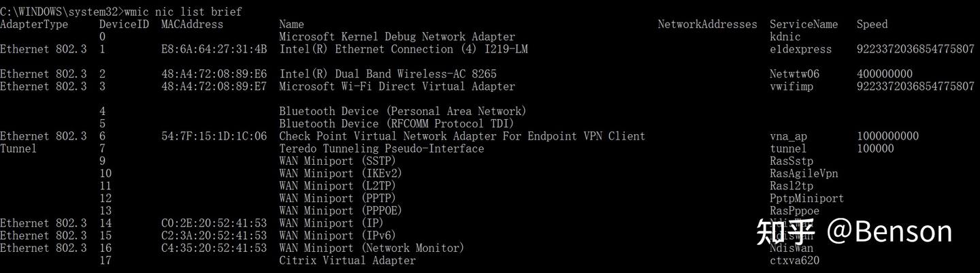The width and height of the screenshot is (980, 273).
Task: Click the Microsoft Wi-Fi Direct Virtual Adapter line
Action: (x=397, y=86)
